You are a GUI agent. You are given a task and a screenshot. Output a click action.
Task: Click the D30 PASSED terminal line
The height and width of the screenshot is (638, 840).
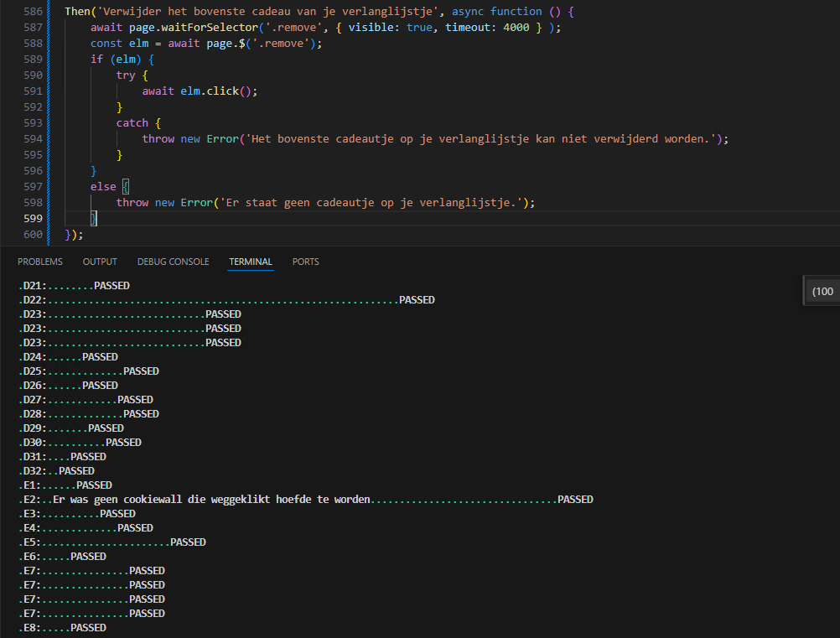tap(80, 443)
